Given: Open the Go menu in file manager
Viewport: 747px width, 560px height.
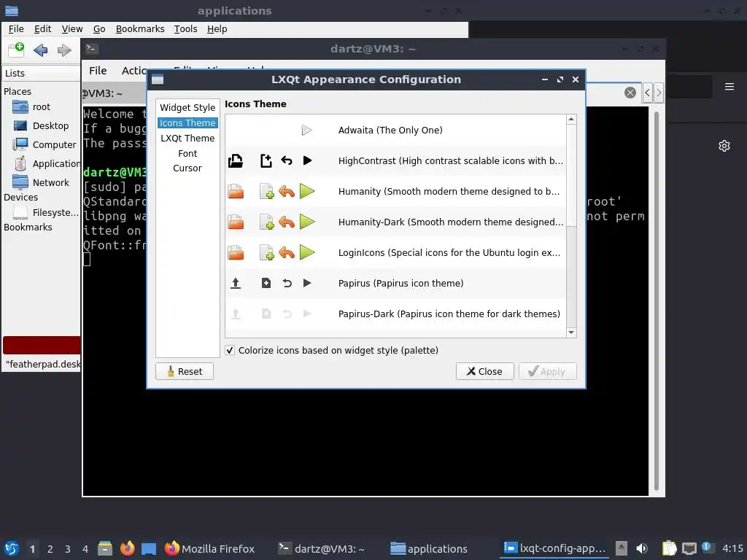Looking at the screenshot, I should (99, 29).
